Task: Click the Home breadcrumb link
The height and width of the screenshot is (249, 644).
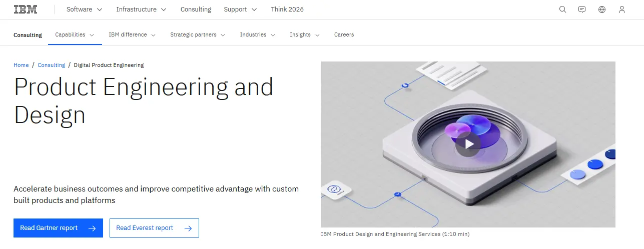Action: point(21,65)
